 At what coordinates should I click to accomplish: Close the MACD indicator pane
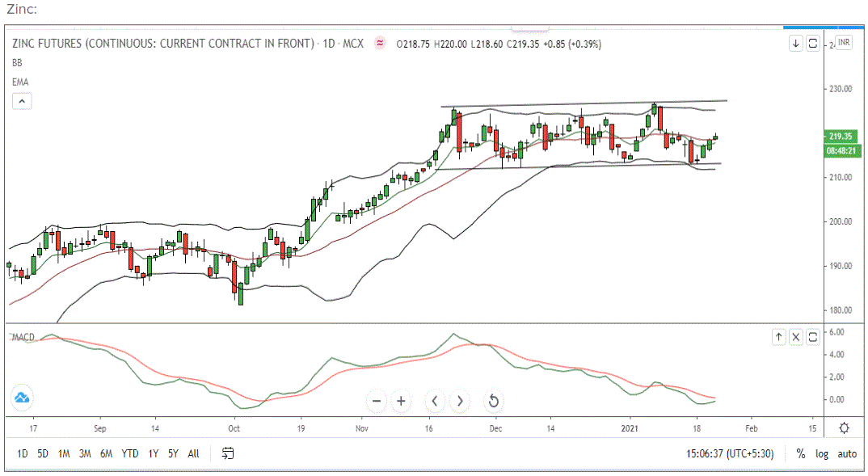click(794, 336)
